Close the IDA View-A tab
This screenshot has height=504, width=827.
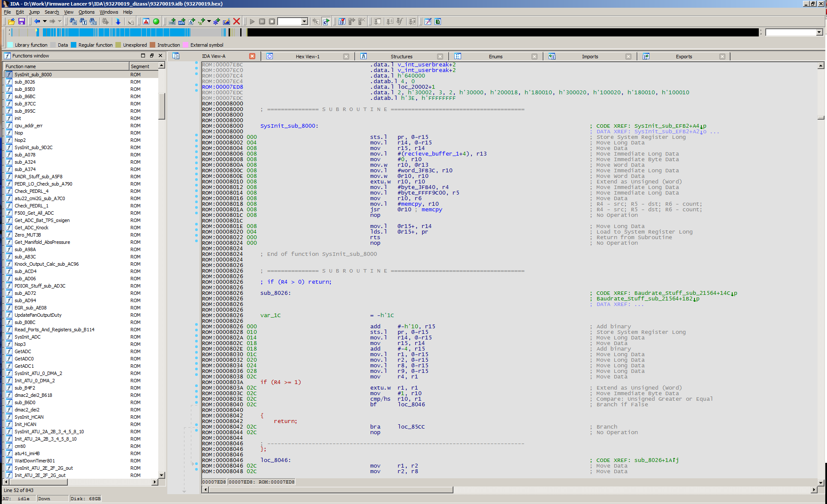pyautogui.click(x=252, y=56)
